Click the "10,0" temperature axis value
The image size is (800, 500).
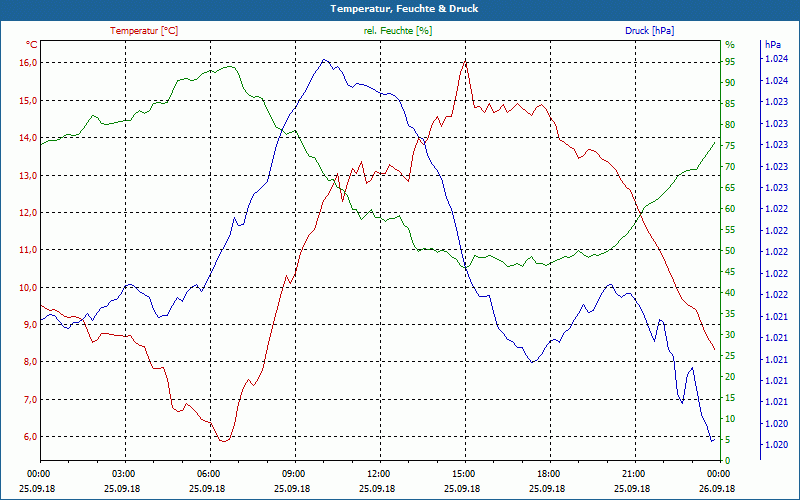tap(28, 287)
